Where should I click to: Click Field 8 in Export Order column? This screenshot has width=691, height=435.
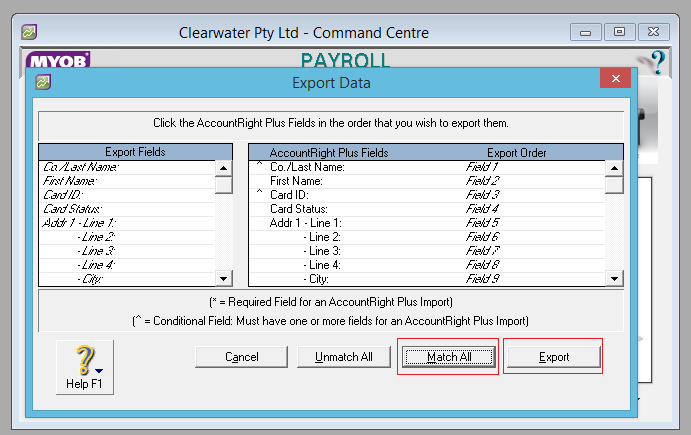pyautogui.click(x=483, y=265)
